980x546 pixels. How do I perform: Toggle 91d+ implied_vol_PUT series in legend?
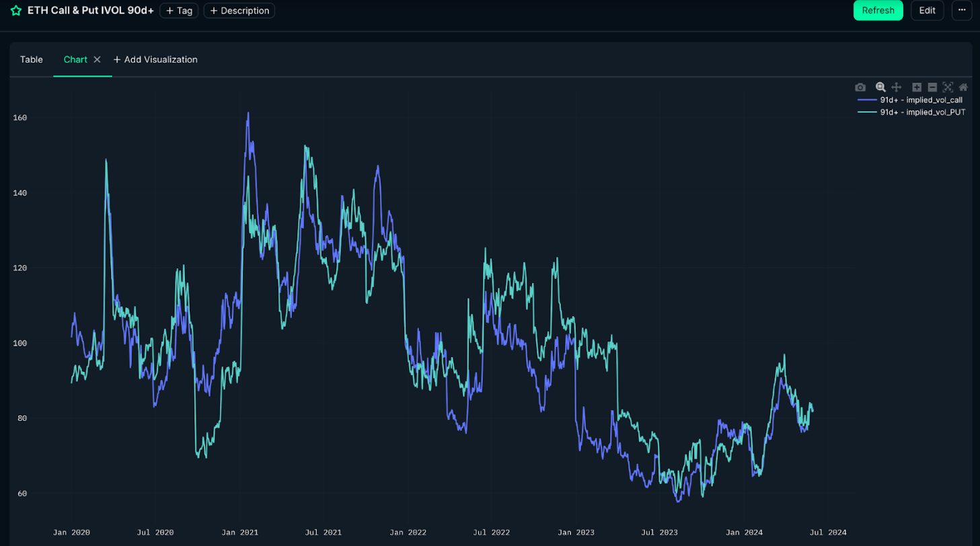coord(911,112)
